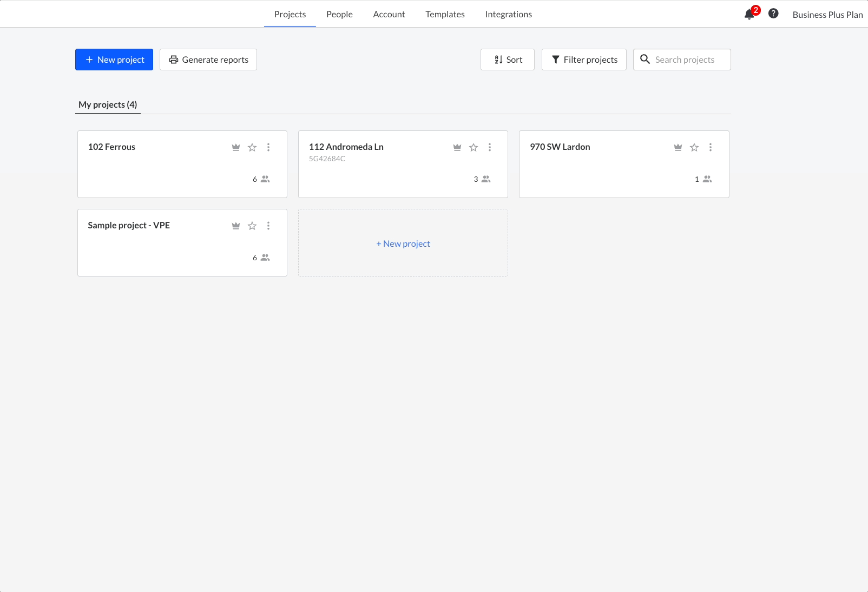Click members icon on Sample project - VPE

click(265, 258)
